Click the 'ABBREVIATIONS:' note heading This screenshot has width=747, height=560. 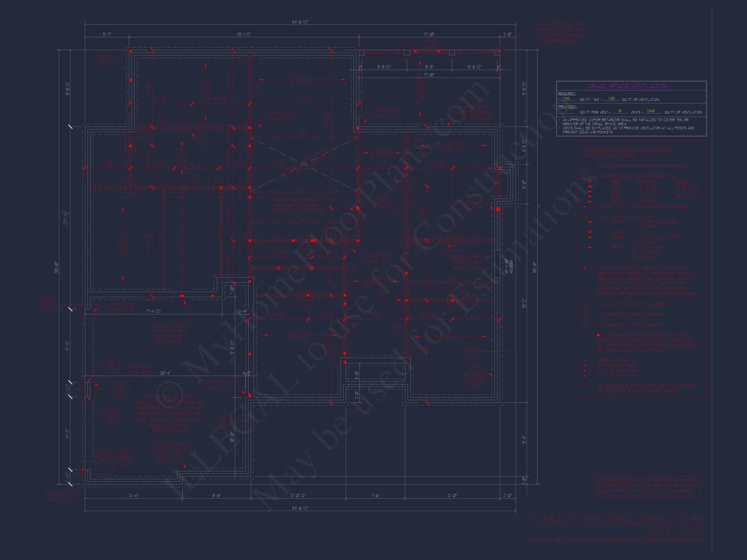tap(613, 360)
